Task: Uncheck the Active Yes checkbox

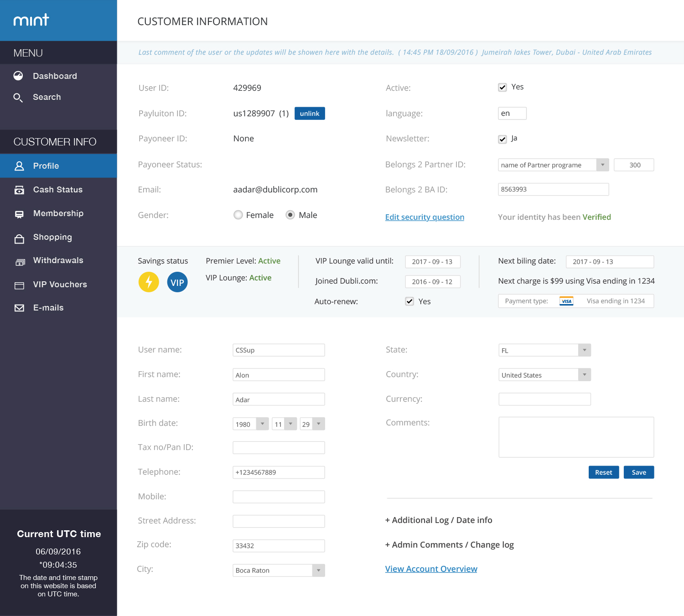Action: tap(503, 87)
